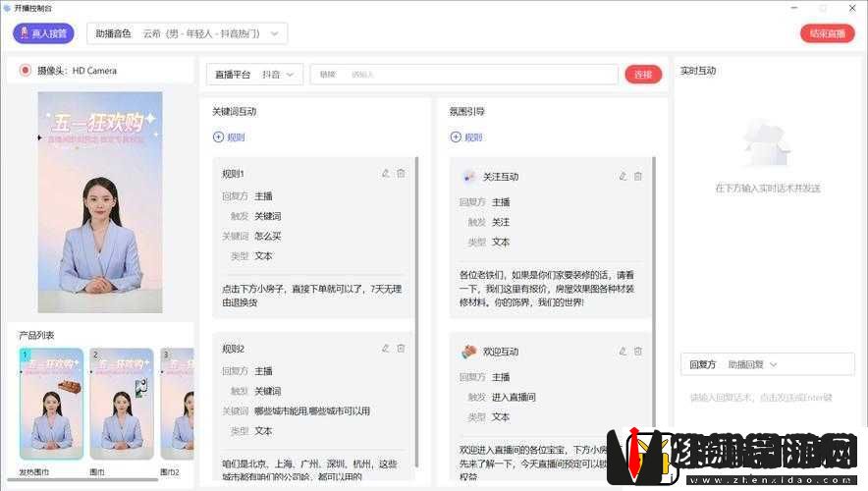
Task: Click the 欢迎互动 waving hand icon
Action: point(469,351)
